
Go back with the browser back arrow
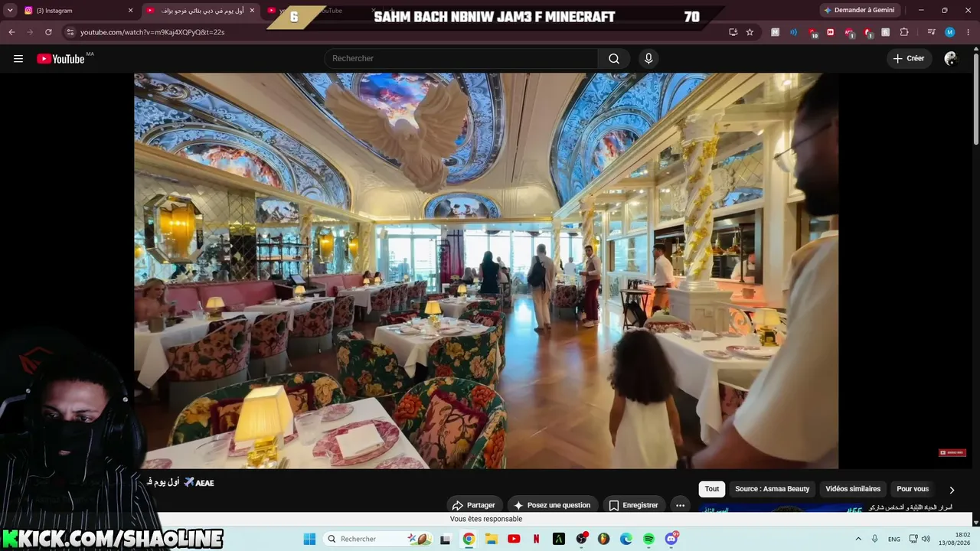[x=11, y=32]
